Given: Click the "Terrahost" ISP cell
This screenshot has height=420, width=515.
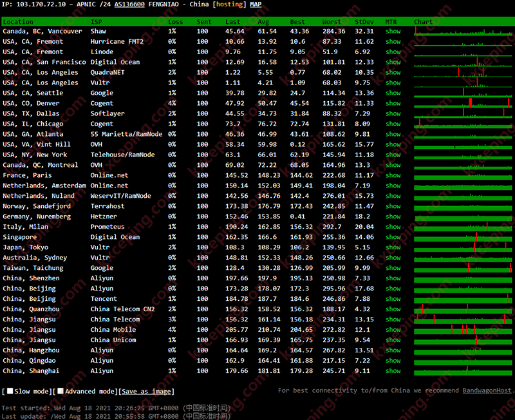Looking at the screenshot, I should click(x=108, y=206).
